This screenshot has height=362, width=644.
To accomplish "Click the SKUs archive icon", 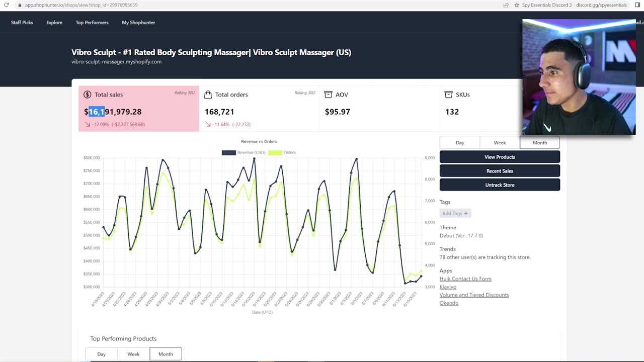I will 449,95.
